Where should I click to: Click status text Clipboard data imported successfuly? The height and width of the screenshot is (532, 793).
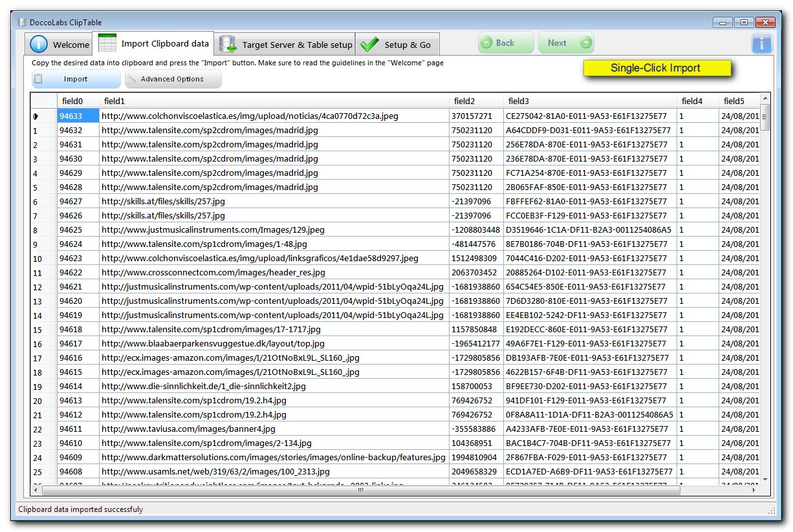81,509
